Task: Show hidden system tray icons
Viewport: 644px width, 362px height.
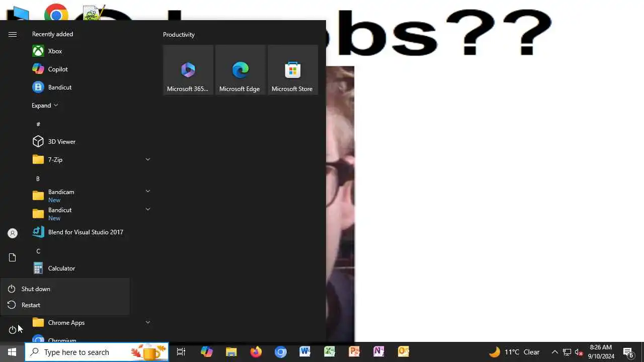Action: [x=555, y=352]
